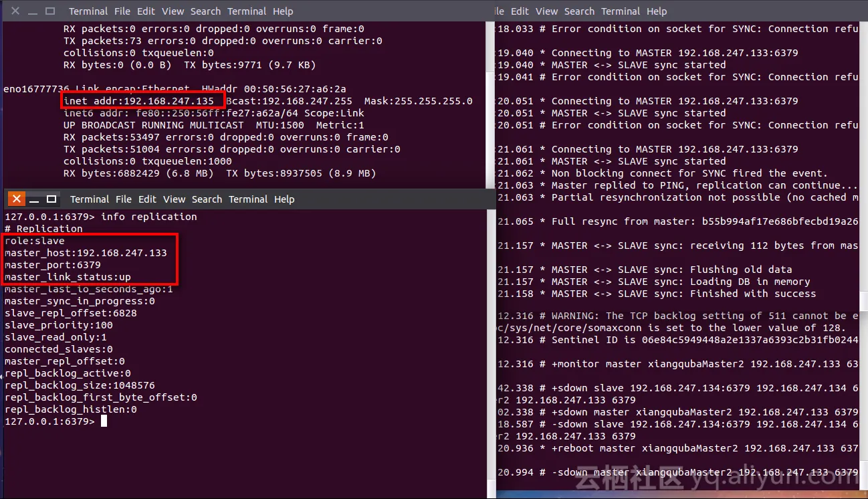Click 'Finished with success' log line
Viewport: 868px width, 499px height.
point(657,294)
